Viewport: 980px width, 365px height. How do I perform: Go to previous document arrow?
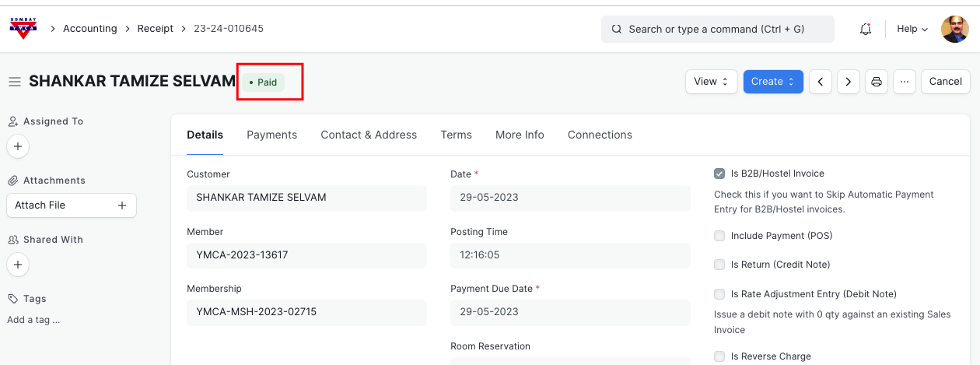[x=821, y=82]
